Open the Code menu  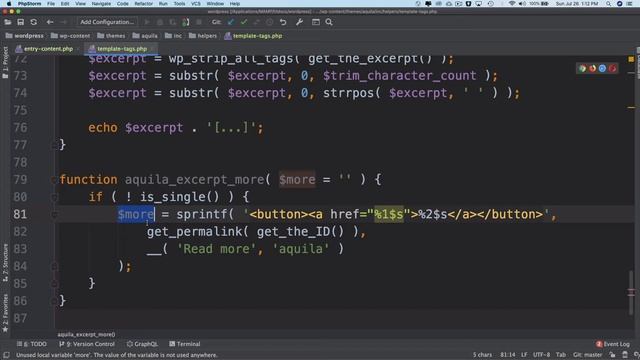coord(122,4)
